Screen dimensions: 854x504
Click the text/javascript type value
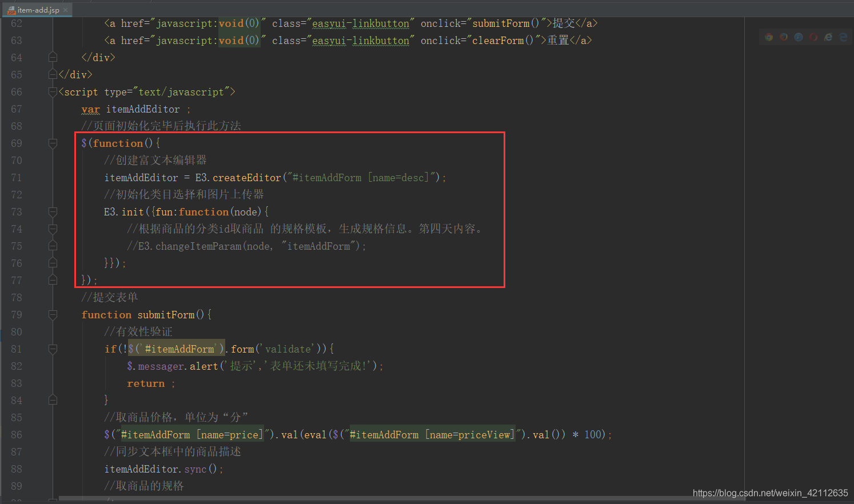(181, 92)
